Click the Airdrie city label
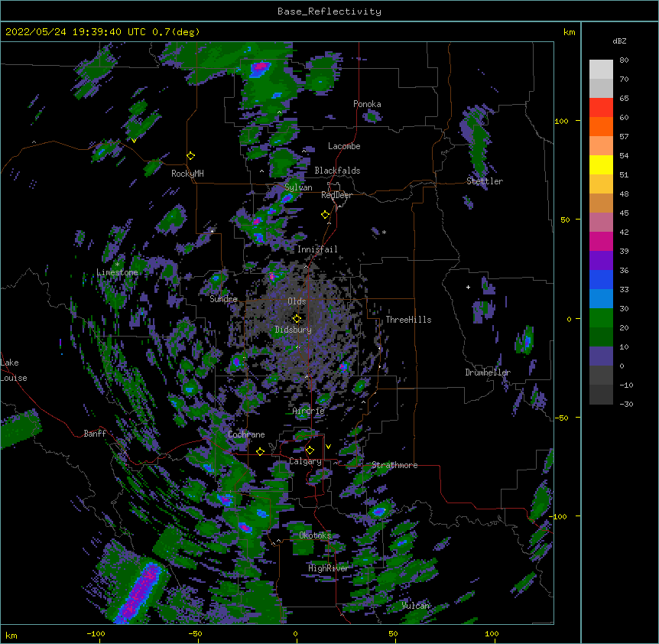The image size is (659, 644). pyautogui.click(x=309, y=411)
